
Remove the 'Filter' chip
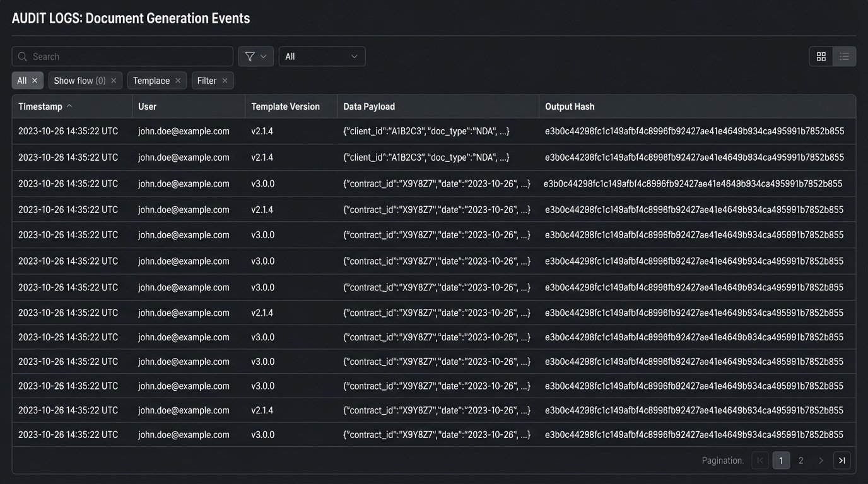click(x=225, y=81)
